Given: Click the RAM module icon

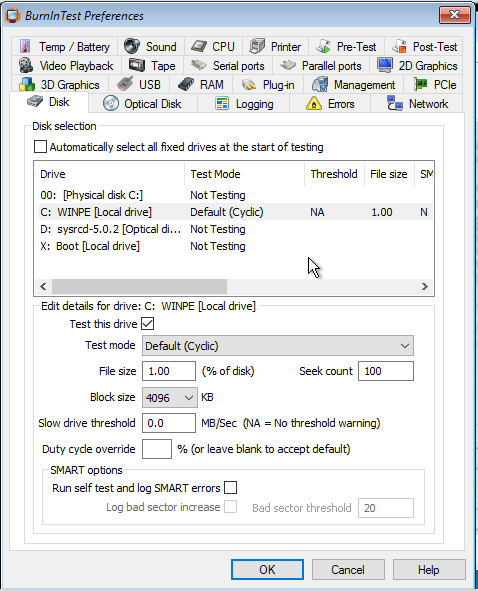Looking at the screenshot, I should tap(185, 84).
